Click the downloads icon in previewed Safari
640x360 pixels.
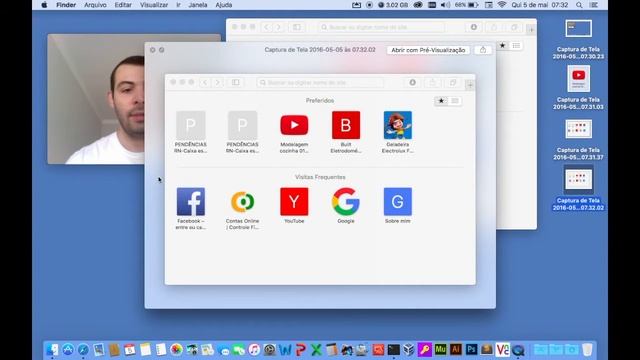[x=413, y=82]
